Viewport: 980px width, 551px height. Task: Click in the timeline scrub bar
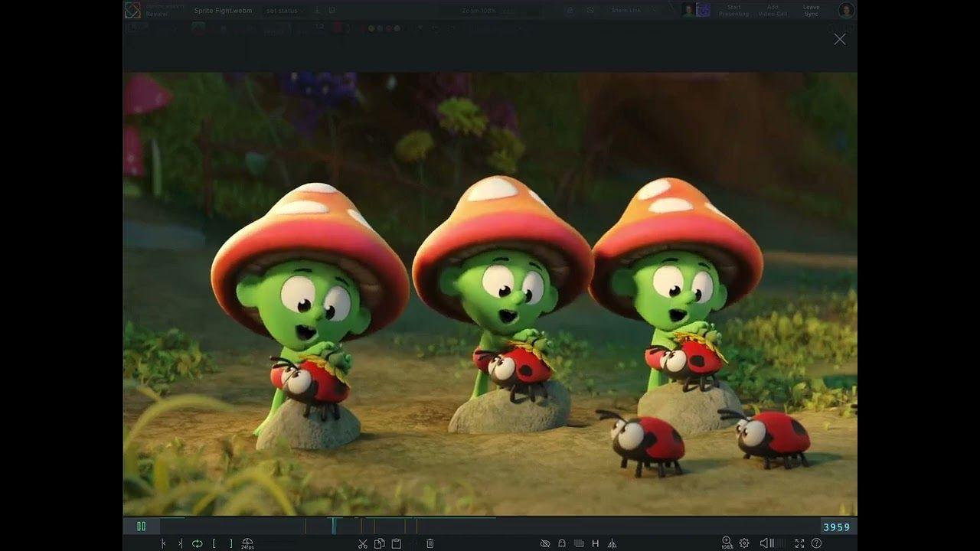point(490,527)
